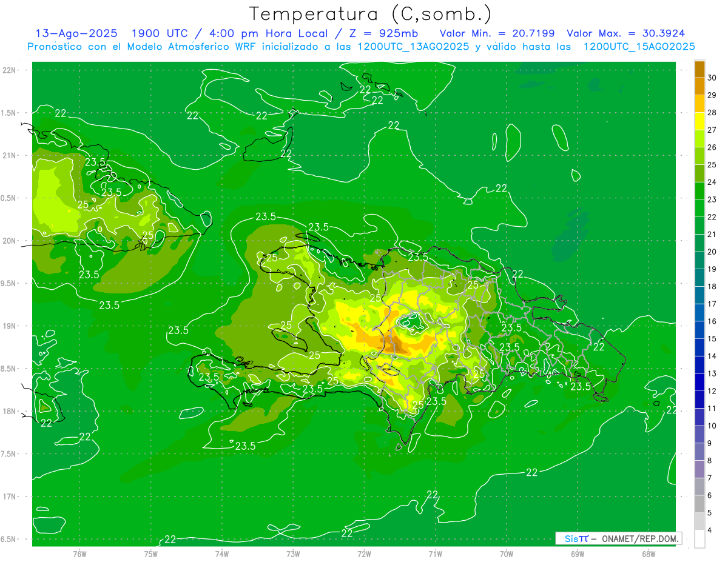Click the "26" label on color scale
This screenshot has height=562, width=728.
712,147
